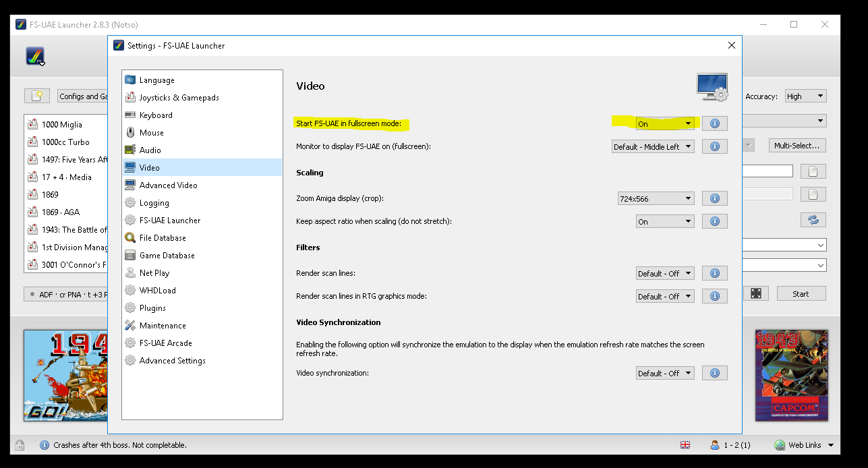Close the Settings dialog
The image size is (868, 468).
point(732,45)
